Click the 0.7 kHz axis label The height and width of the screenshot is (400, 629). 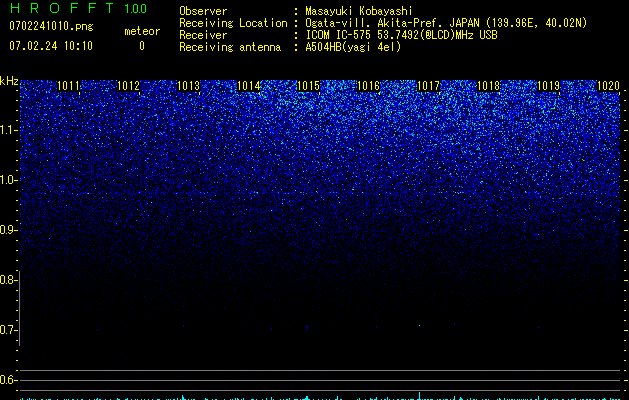8,330
